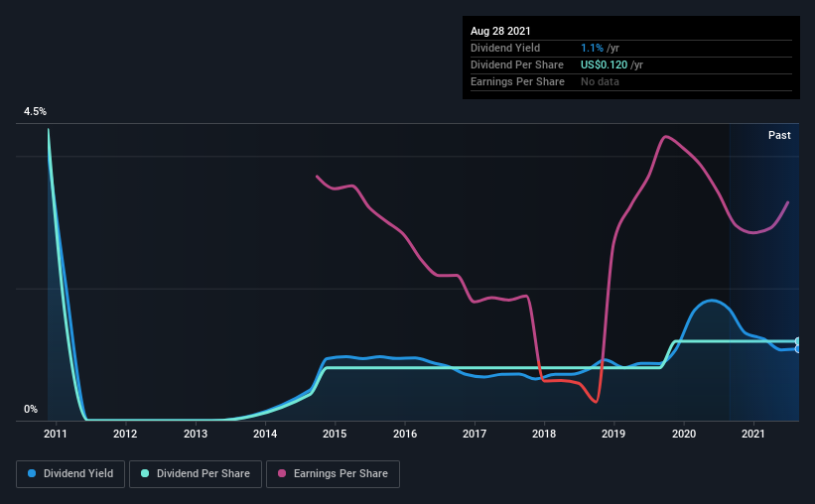815x504 pixels.
Task: Click the 4.5% y-axis label
Action: coord(35,112)
